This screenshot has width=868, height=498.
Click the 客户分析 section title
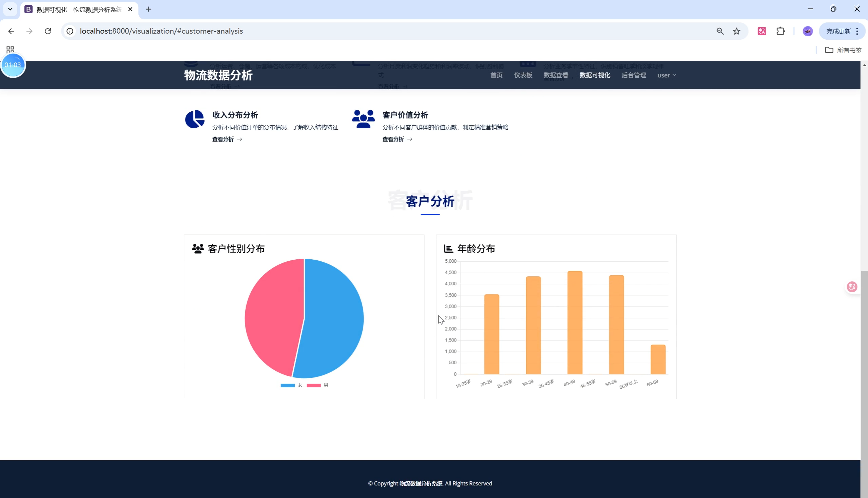pos(430,201)
